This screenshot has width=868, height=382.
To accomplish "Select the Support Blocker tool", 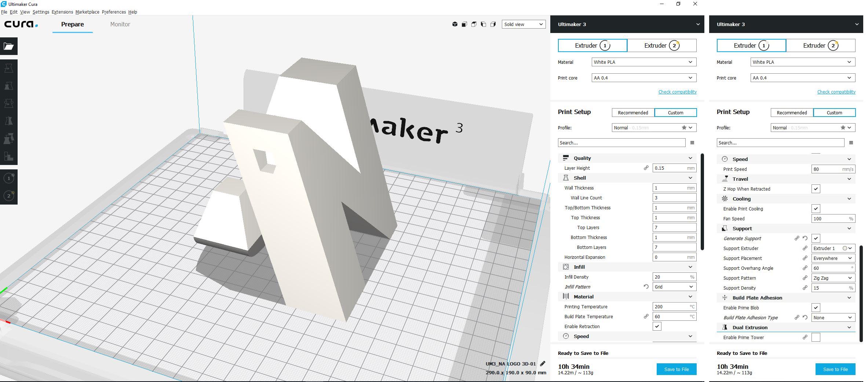I will 9,156.
